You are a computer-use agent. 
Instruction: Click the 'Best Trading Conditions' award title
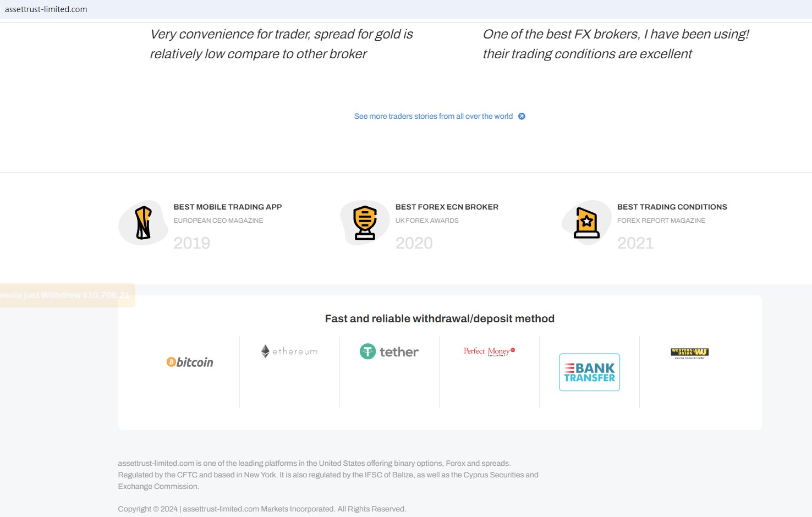(672, 207)
